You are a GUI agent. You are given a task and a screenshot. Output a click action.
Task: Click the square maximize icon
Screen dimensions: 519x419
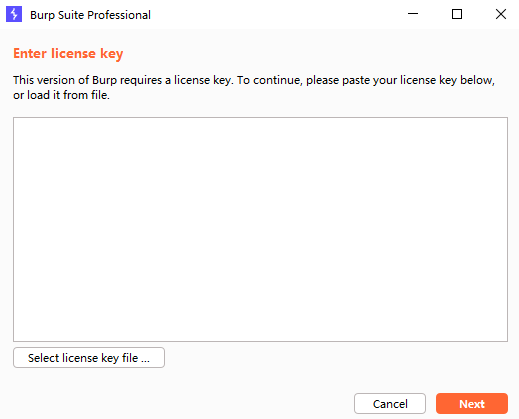click(457, 14)
